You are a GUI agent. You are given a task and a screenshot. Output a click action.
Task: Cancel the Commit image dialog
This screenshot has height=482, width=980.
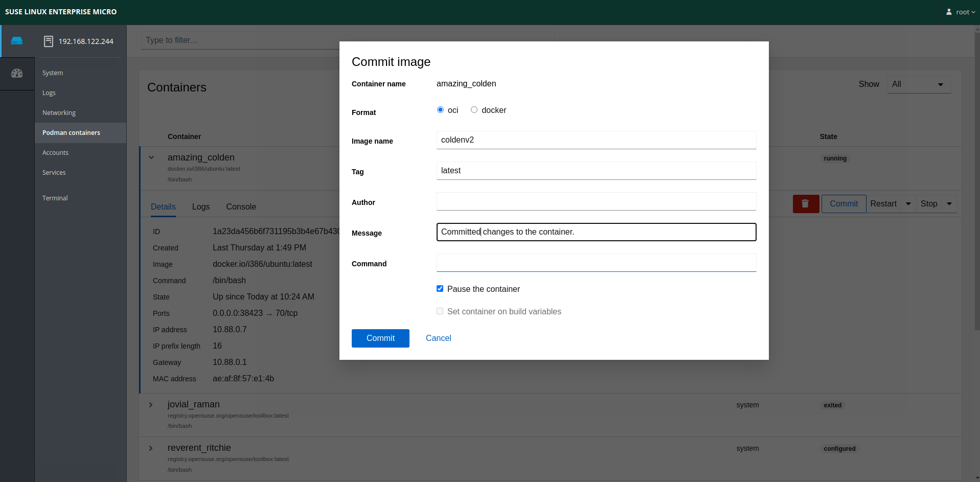point(438,338)
